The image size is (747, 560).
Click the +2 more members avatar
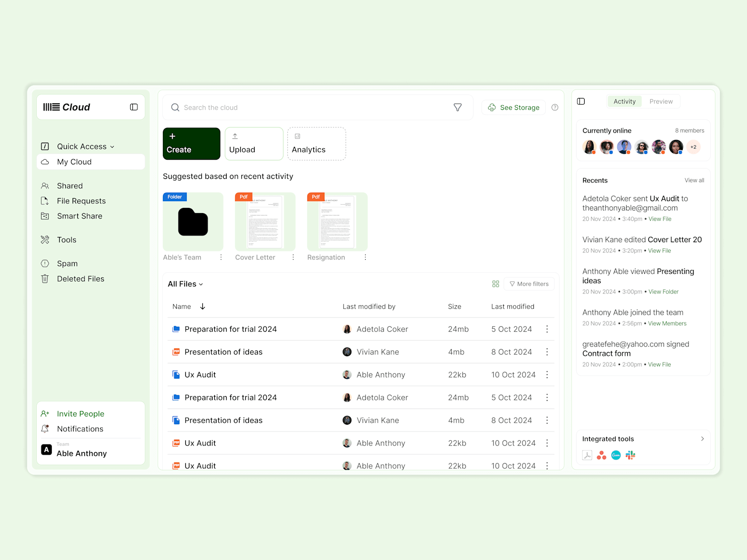pos(694,147)
